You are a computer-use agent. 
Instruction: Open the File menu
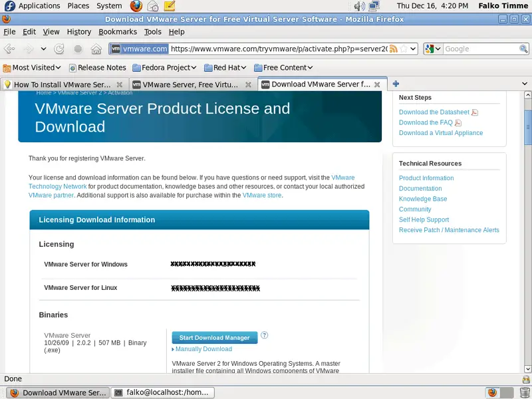coord(9,32)
